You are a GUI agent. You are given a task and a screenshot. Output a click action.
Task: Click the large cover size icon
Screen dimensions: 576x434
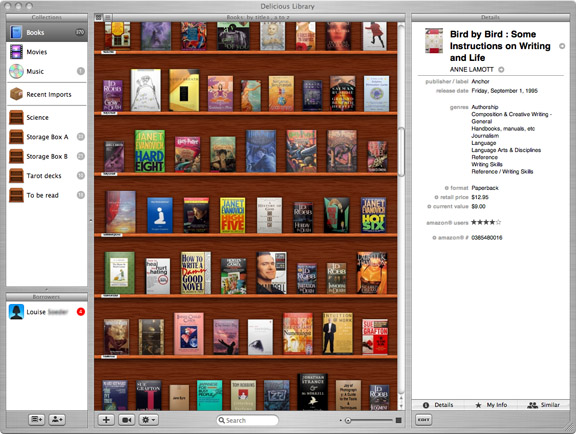coord(399,420)
